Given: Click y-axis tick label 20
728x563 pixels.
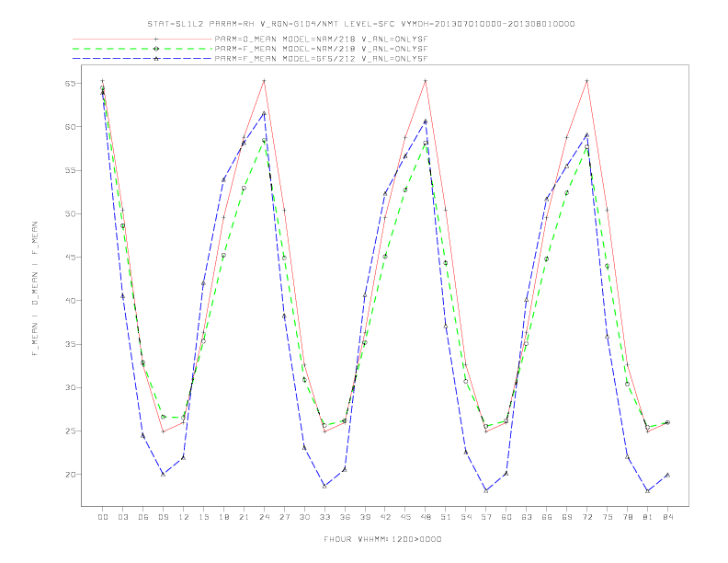Looking at the screenshot, I should coord(70,475).
